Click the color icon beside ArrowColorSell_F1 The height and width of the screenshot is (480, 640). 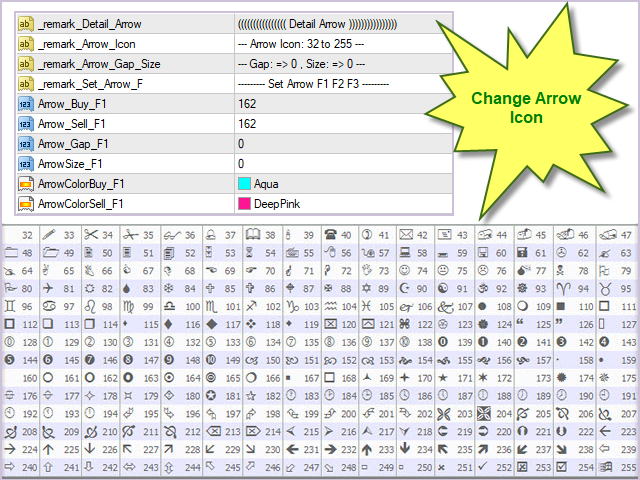pos(26,203)
